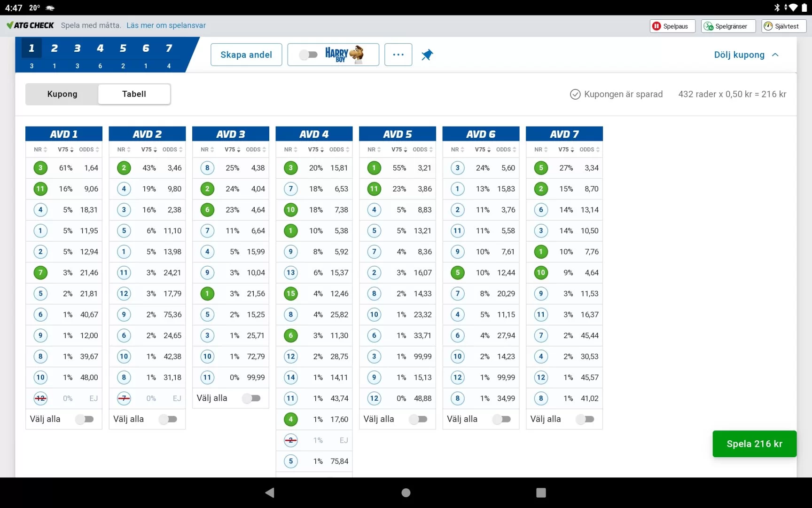Screen dimensions: 812x508
Task: Tap the Android home circle icon
Action: coord(406,492)
